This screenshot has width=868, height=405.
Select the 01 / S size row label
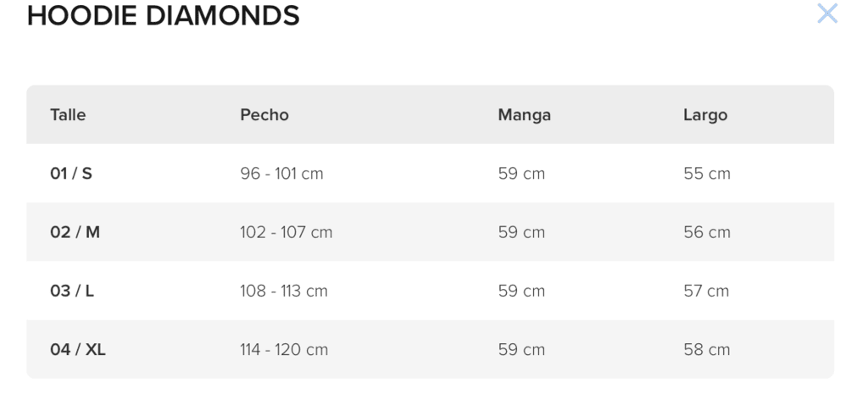click(x=71, y=173)
